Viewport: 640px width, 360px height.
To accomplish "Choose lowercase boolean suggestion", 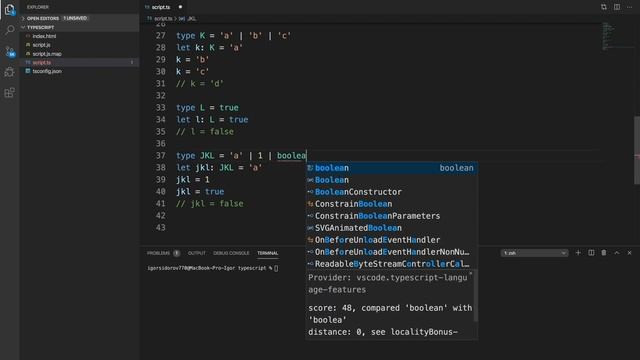I will coord(392,168).
